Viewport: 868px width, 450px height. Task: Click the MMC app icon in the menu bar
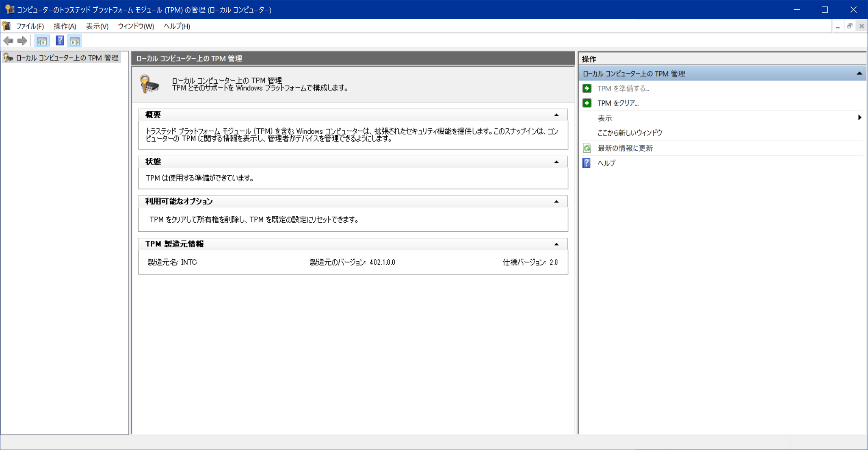(x=6, y=26)
